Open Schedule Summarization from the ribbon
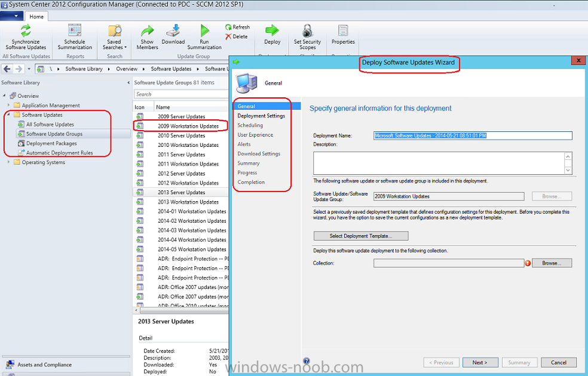Image resolution: width=588 pixels, height=376 pixels. pos(75,36)
